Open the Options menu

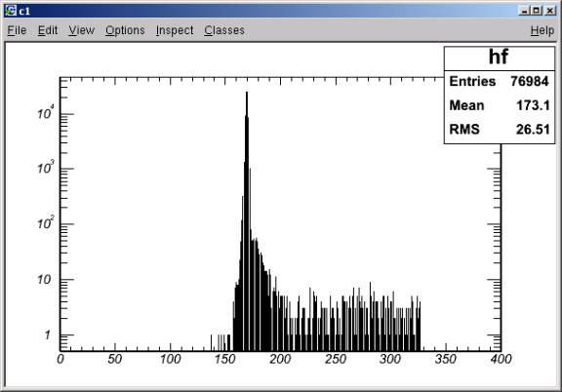125,30
